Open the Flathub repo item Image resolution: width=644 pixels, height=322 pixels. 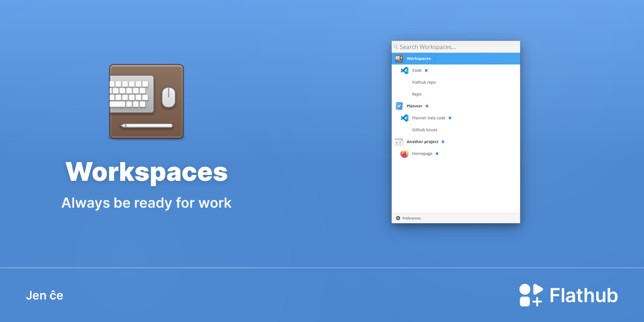click(x=423, y=82)
